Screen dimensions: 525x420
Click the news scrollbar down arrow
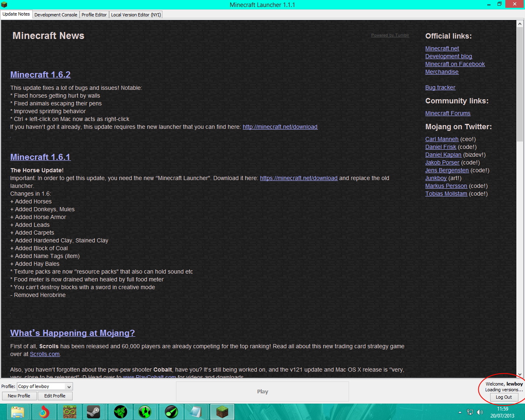(x=520, y=374)
